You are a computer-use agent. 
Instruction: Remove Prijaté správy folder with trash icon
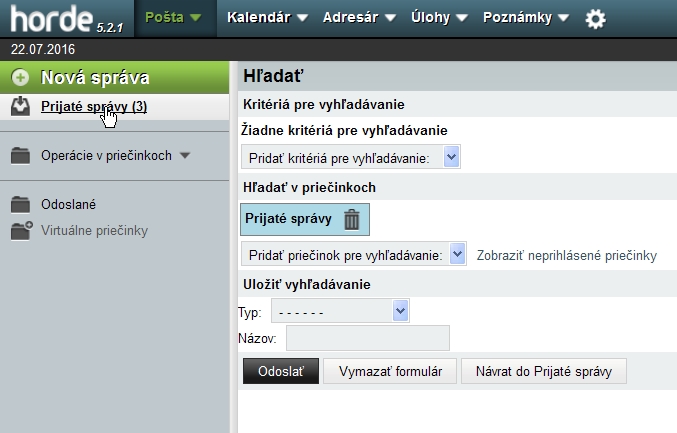[351, 220]
